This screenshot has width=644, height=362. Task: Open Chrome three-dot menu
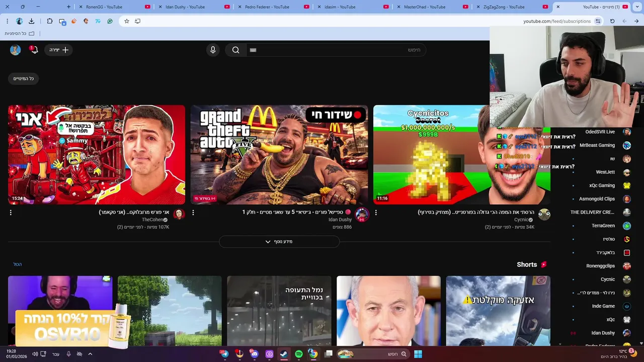7,21
